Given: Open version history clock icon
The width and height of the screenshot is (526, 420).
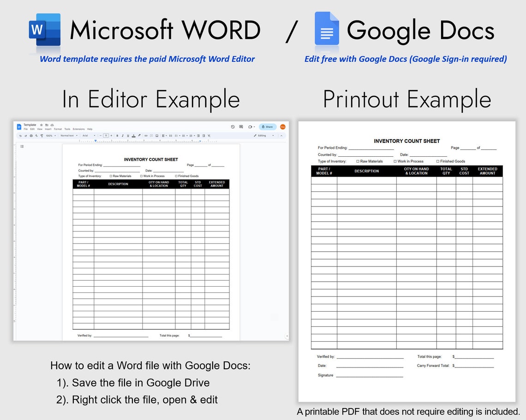Looking at the screenshot, I should tap(232, 126).
